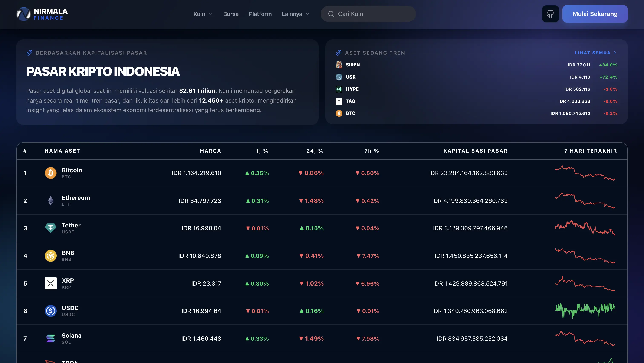Click XRP price IDR 23.317
The image size is (644, 363).
point(206,283)
